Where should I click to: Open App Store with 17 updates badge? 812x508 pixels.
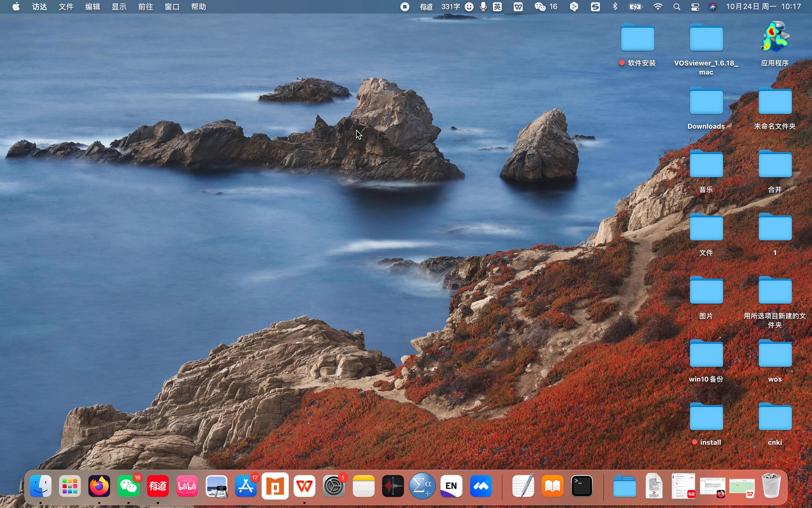[246, 486]
